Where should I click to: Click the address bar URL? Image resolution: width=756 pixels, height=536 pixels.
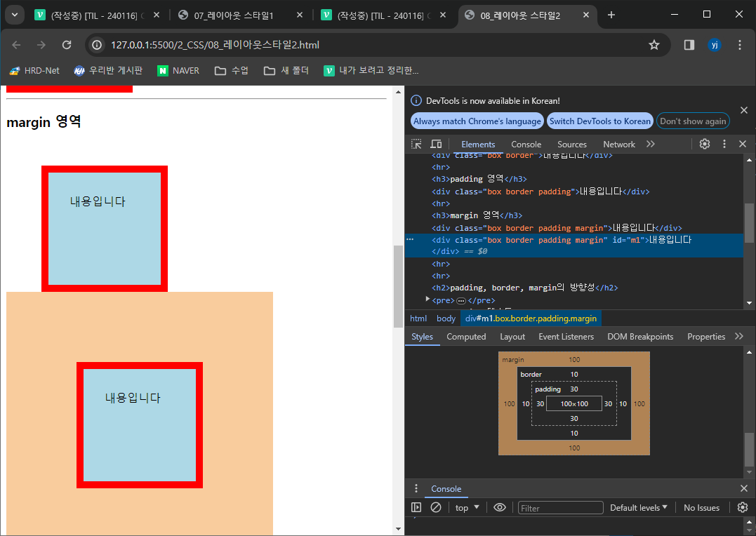pyautogui.click(x=215, y=45)
